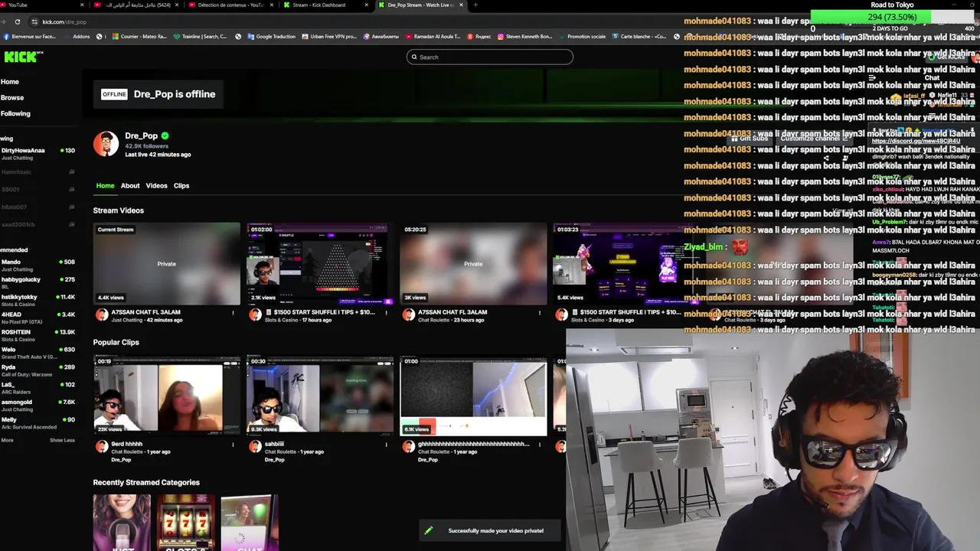Open 4HEAD channel in recommended list
Viewport: 980px width, 551px height.
point(38,318)
